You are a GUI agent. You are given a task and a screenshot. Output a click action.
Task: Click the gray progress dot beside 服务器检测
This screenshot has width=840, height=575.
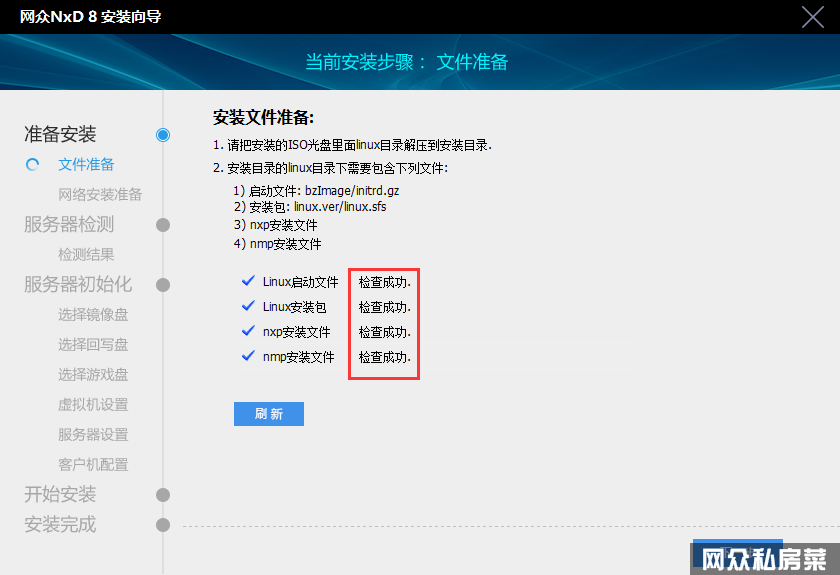click(163, 225)
